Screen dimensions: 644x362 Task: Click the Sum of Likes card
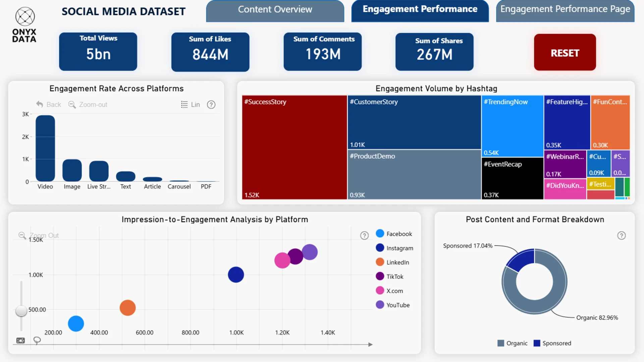(x=210, y=52)
